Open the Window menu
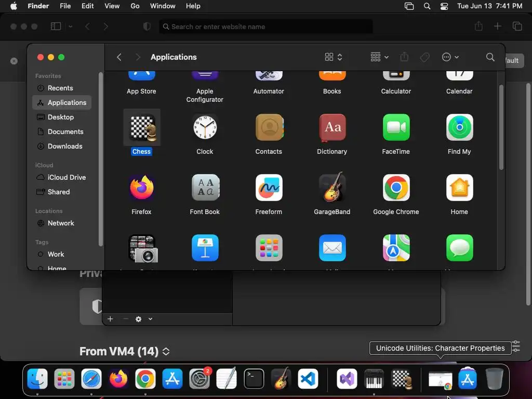Image resolution: width=532 pixels, height=399 pixels. point(163,6)
